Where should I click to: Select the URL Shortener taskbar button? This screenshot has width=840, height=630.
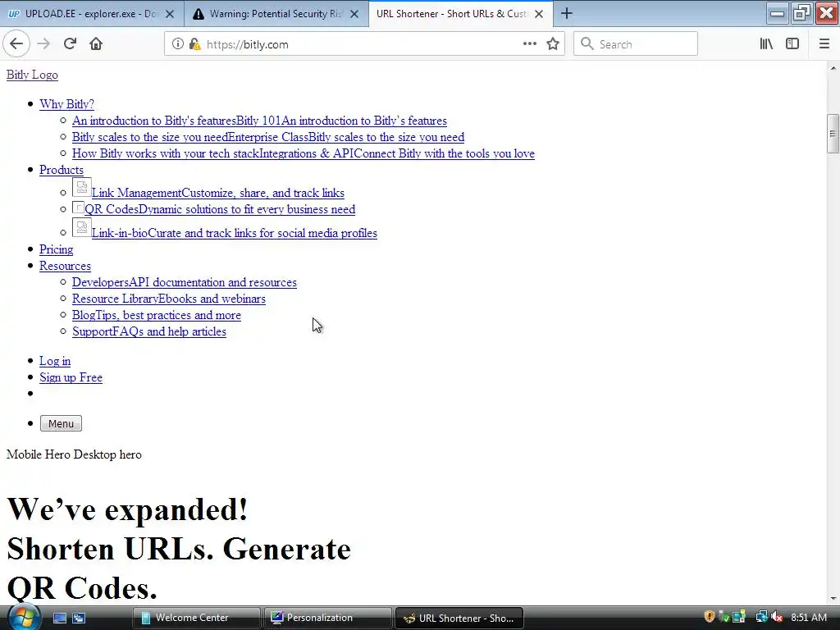click(459, 618)
